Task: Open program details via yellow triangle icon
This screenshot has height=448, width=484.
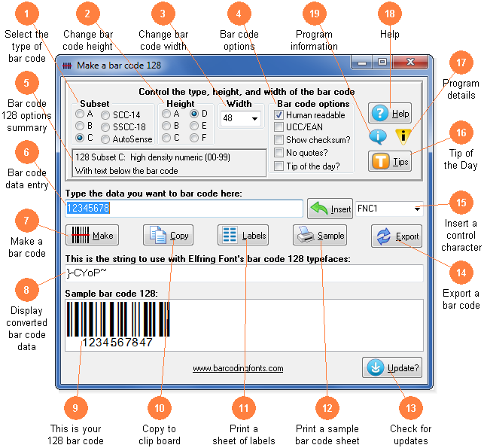Action: [x=403, y=137]
